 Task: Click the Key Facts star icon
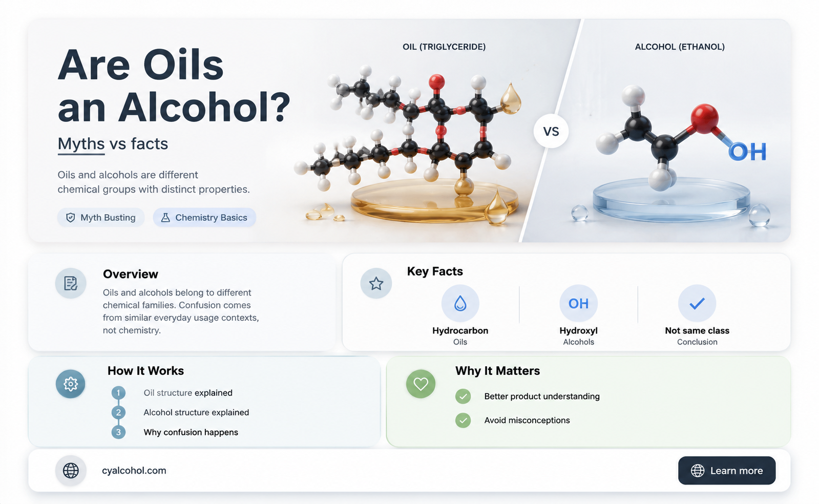[x=376, y=283]
